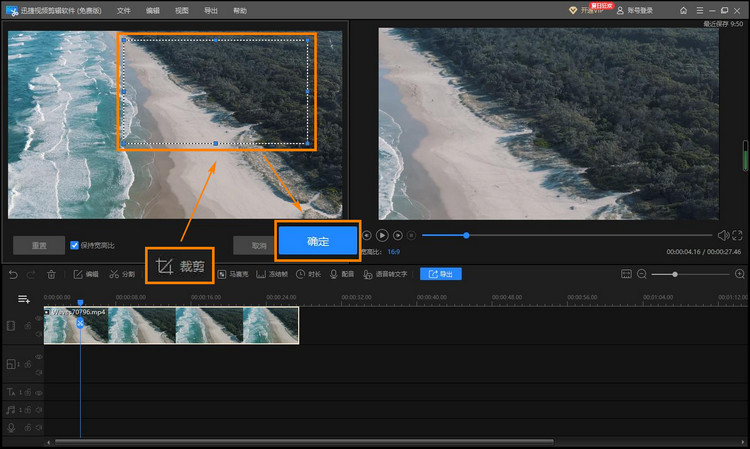Click the redo arrow in the toolbar
Image resolution: width=750 pixels, height=449 pixels.
click(x=31, y=274)
